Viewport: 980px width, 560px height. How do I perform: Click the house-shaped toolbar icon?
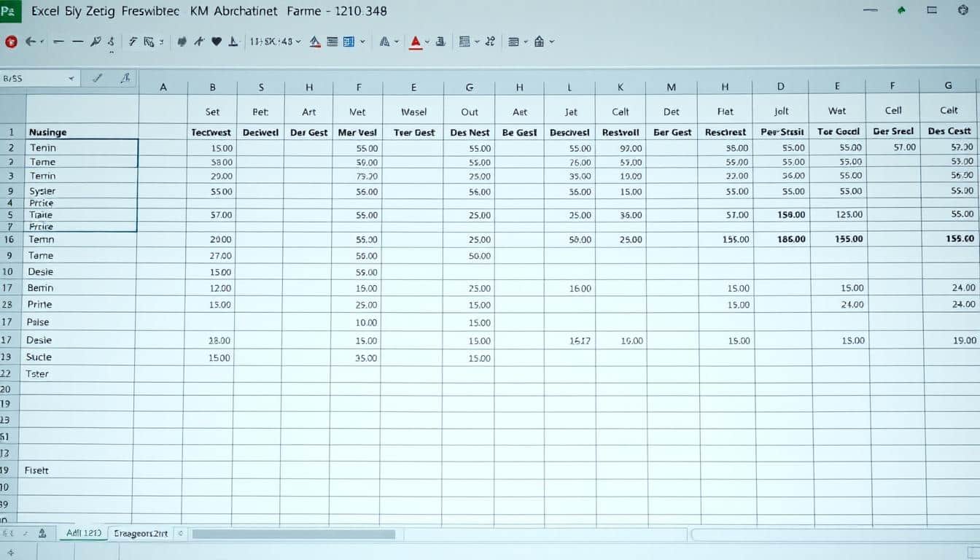pyautogui.click(x=540, y=42)
